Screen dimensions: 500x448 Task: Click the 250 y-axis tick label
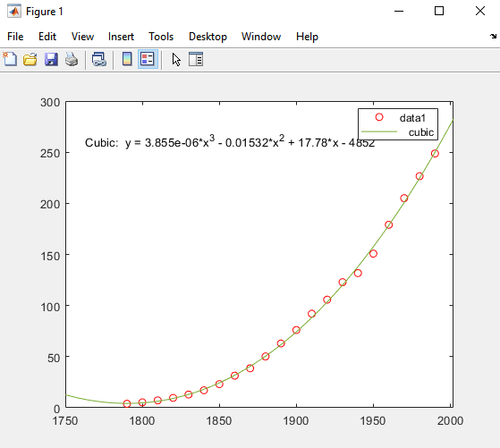pyautogui.click(x=50, y=154)
